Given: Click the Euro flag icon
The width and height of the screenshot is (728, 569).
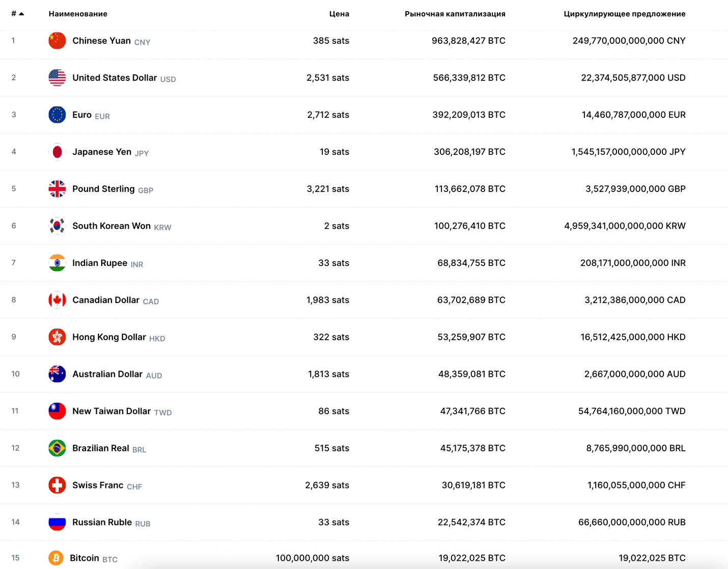Looking at the screenshot, I should tap(57, 115).
